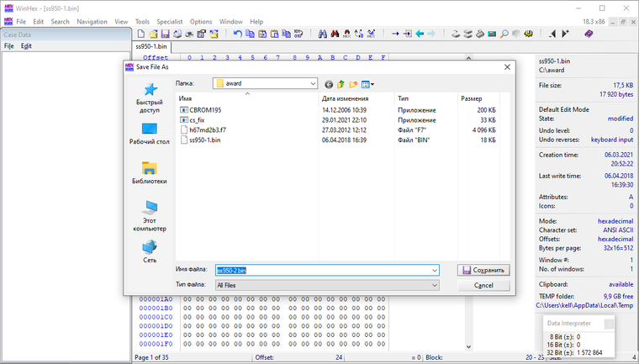Expand the Имя файла filename history dropdown
The height and width of the screenshot is (364, 639).
click(435, 270)
